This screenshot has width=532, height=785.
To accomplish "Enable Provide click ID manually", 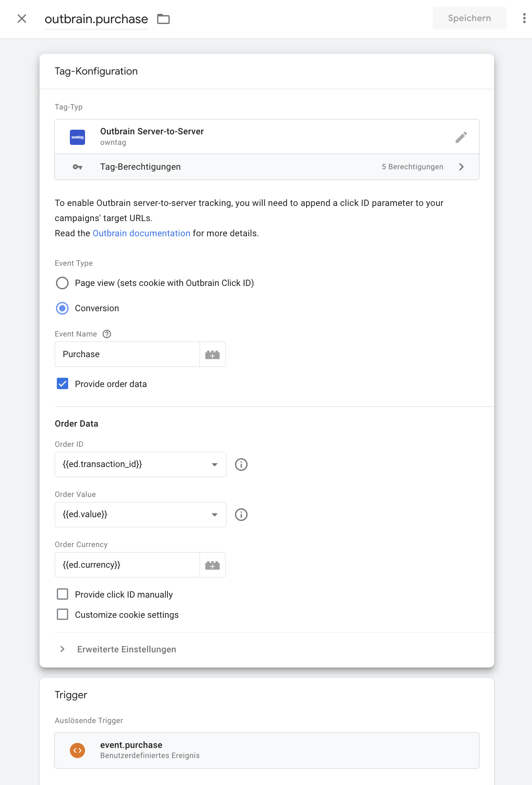I will [x=62, y=594].
